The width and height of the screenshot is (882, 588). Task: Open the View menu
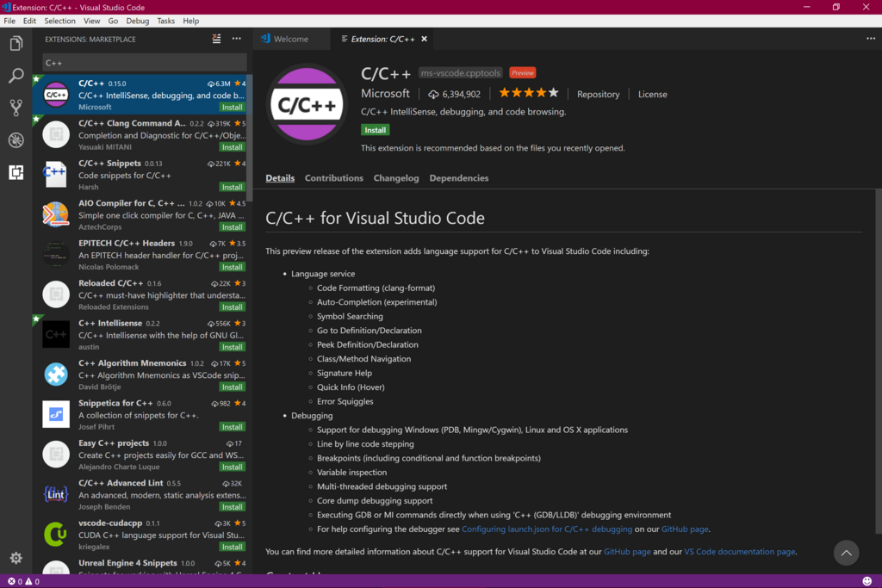point(91,21)
